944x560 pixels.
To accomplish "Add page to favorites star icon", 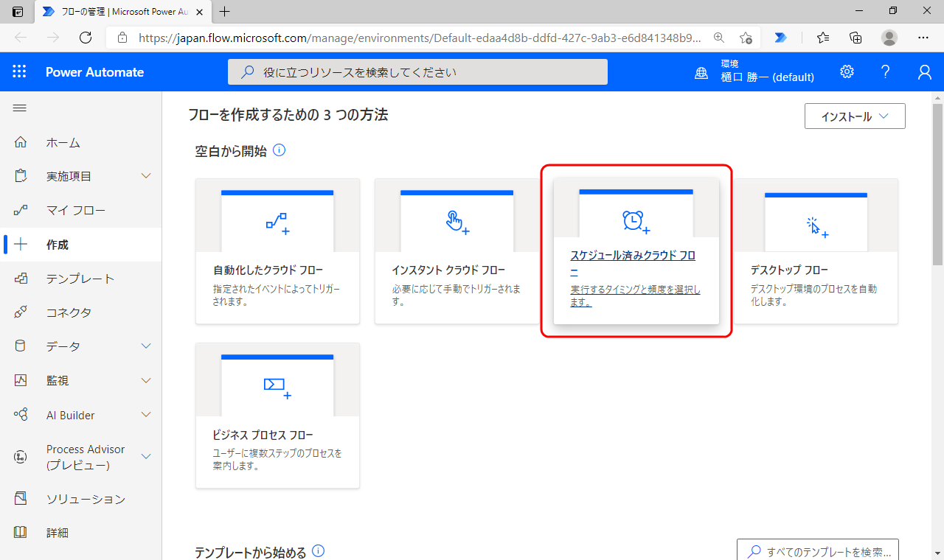I will click(x=746, y=38).
